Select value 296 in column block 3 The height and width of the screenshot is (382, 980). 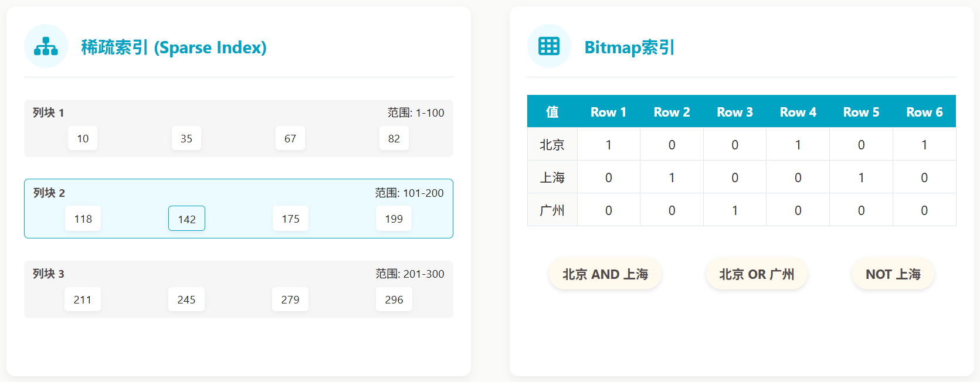[394, 299]
